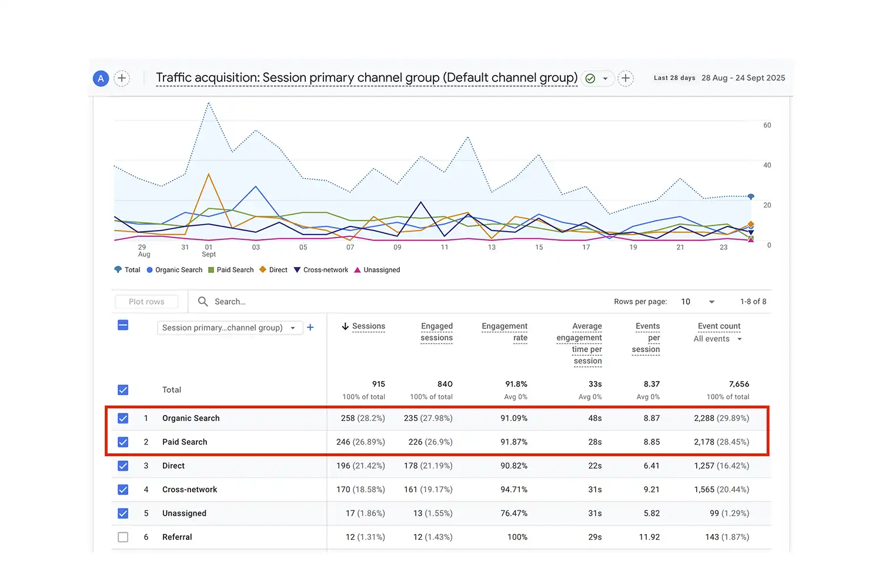Click the search magnifier icon above the table
Image resolution: width=882 pixels, height=588 pixels.
[202, 301]
